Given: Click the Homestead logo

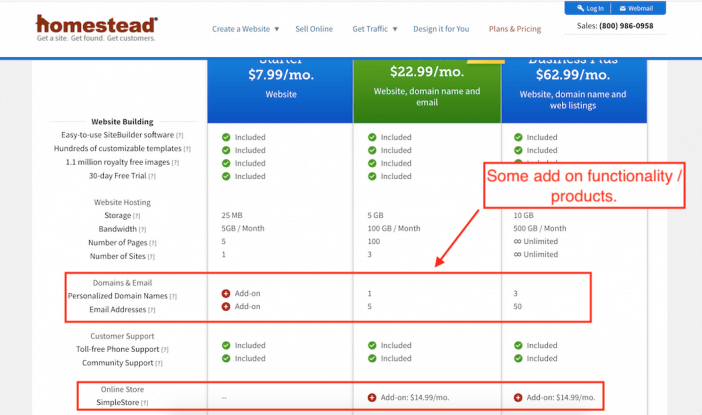Looking at the screenshot, I should point(96,29).
